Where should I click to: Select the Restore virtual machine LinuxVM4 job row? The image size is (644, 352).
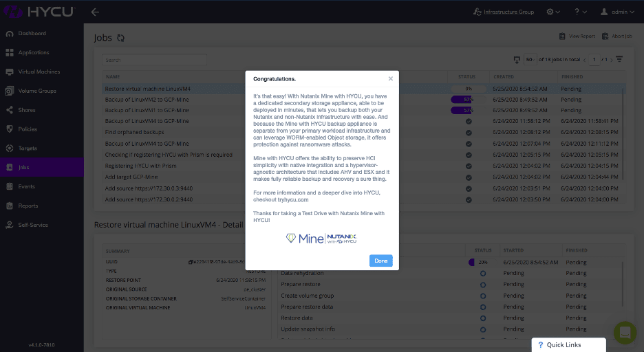point(363,89)
